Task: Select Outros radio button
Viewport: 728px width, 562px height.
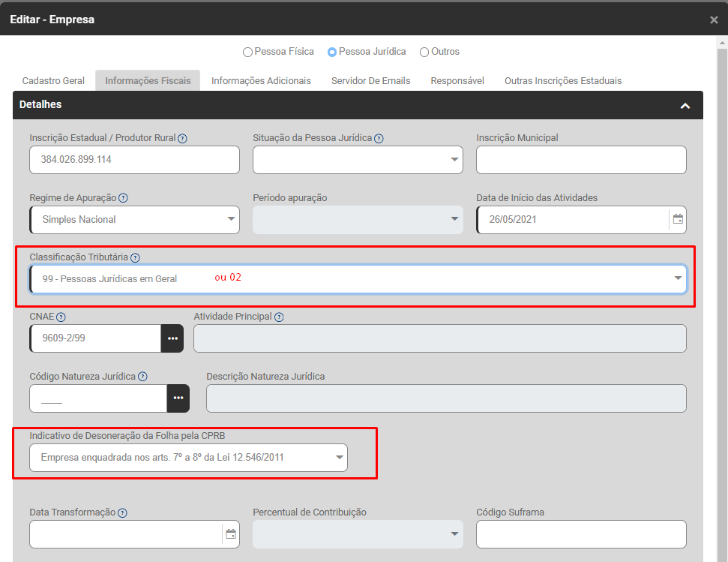Action: click(424, 53)
